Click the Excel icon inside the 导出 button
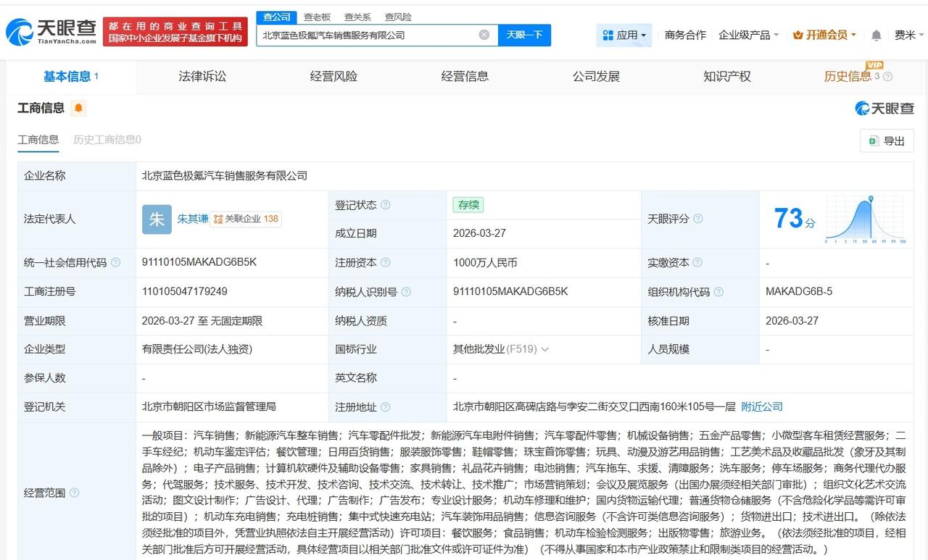The image size is (928, 560). tap(873, 141)
